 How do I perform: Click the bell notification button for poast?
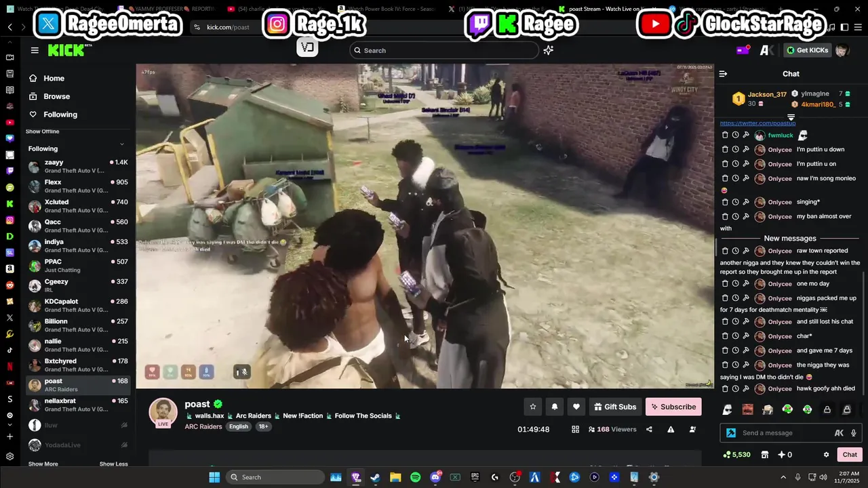click(555, 407)
